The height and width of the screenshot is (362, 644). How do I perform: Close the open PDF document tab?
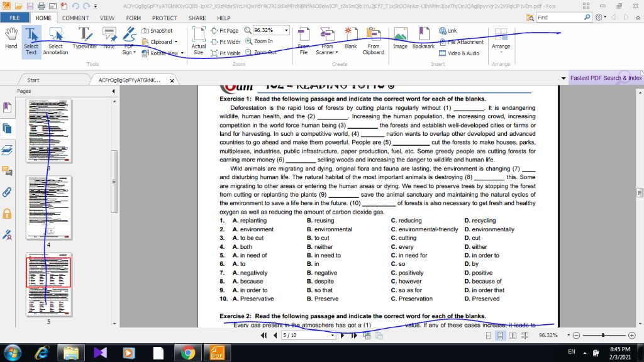click(x=172, y=80)
